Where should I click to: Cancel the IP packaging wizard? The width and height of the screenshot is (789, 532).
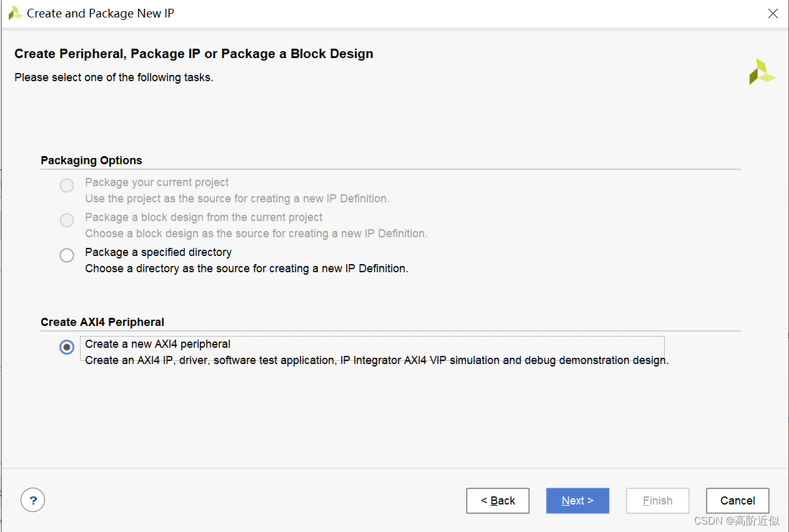737,501
